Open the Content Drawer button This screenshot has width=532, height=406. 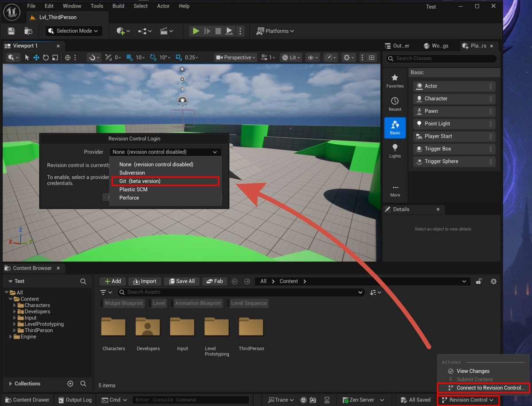click(27, 400)
